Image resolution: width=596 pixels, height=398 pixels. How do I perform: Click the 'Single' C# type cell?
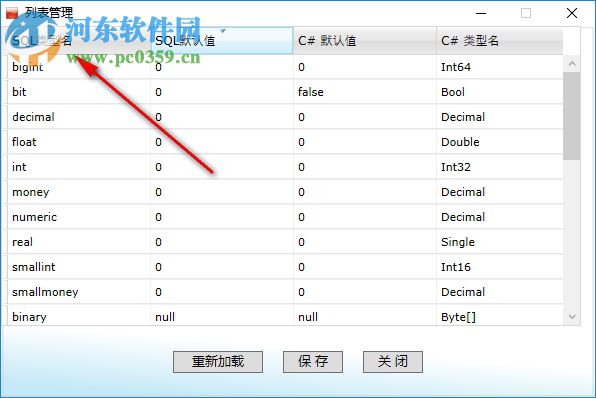pos(499,242)
